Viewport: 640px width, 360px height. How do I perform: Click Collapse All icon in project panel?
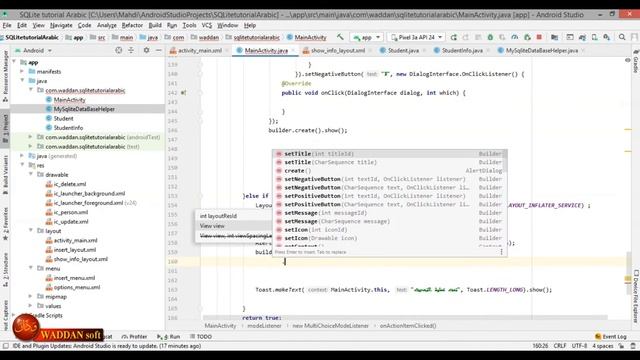[131, 50]
